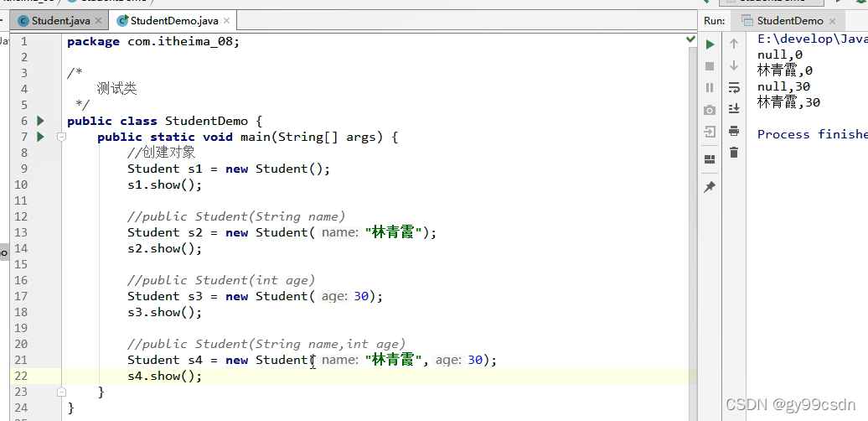Click the Dump Threads camera icon
This screenshot has height=421, width=868.
710,110
